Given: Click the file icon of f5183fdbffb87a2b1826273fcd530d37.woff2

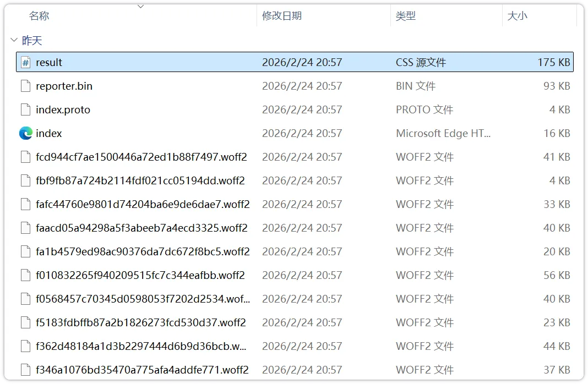Looking at the screenshot, I should [25, 322].
